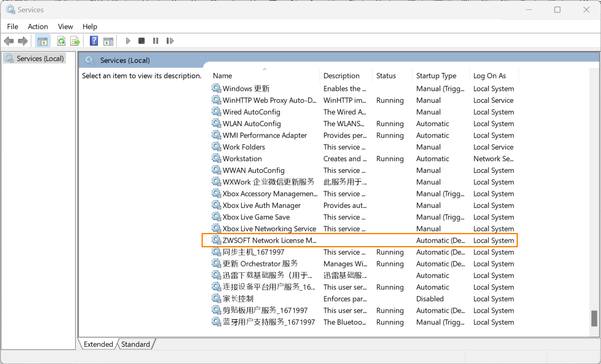Click 'Provides aut...' description cell
Image resolution: width=601 pixels, height=364 pixels.
click(345, 206)
